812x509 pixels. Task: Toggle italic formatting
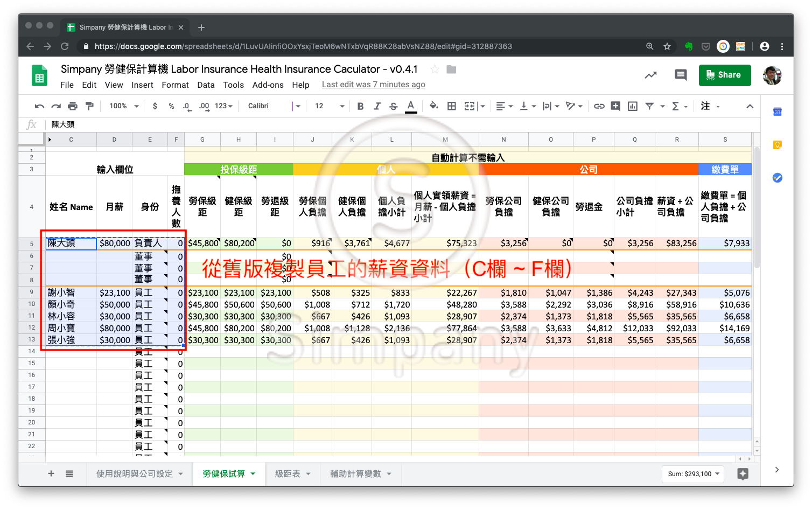(377, 106)
